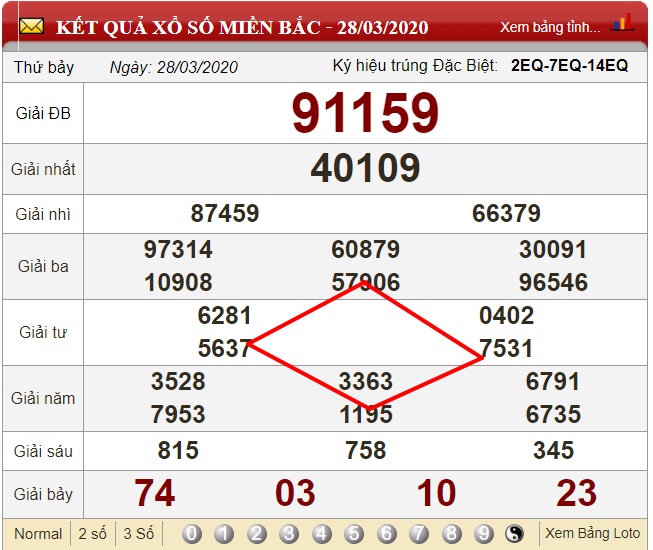This screenshot has height=550, width=653.
Task: Switch to Normal display mode
Action: coord(38,534)
